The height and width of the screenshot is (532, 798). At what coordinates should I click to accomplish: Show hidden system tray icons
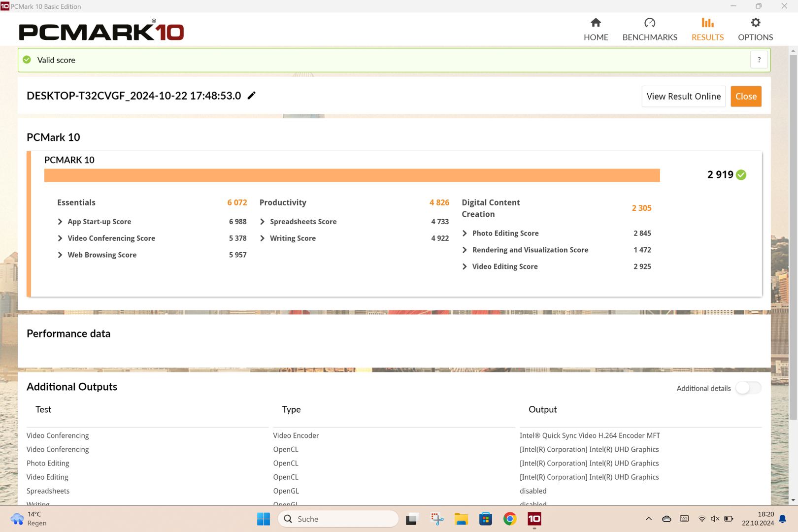tap(649, 519)
